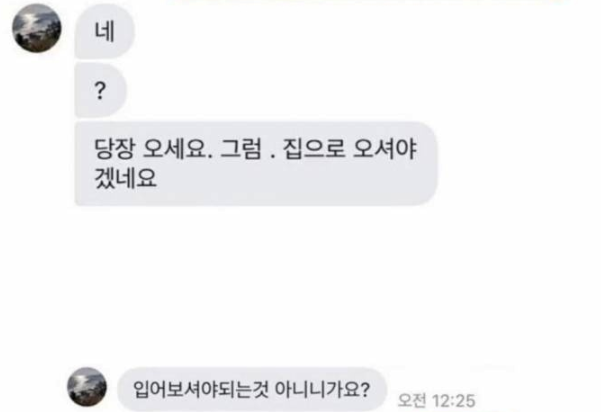Click "아니니가요?" in the bottom message
The image size is (601, 412).
click(x=323, y=389)
